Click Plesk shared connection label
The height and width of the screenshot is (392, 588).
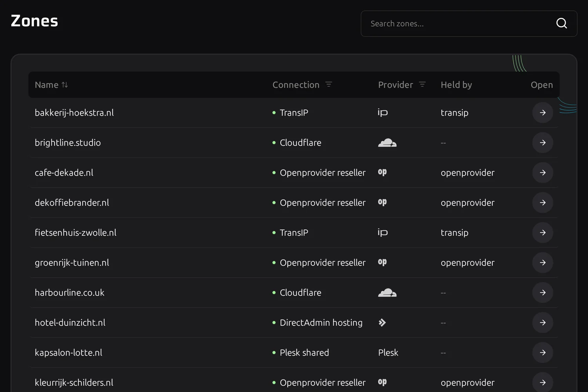tap(304, 352)
